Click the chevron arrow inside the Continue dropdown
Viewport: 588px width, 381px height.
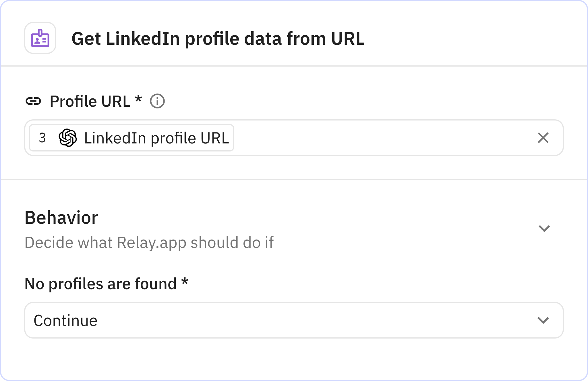tap(543, 320)
